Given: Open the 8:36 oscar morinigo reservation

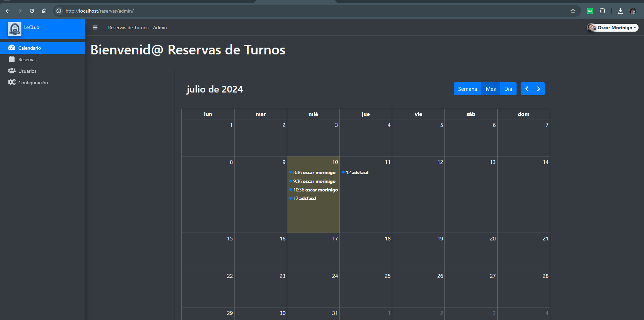Looking at the screenshot, I should point(314,172).
